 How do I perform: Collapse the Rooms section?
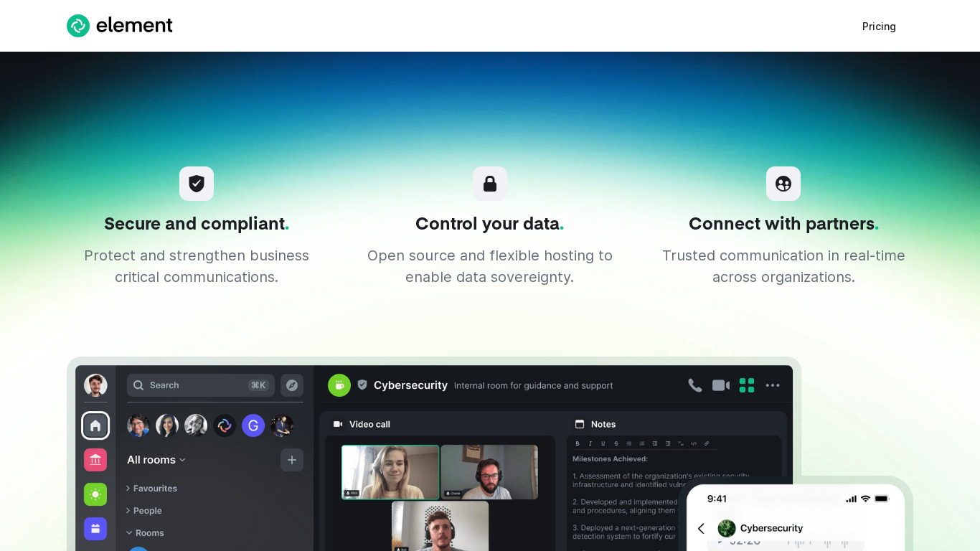click(146, 533)
